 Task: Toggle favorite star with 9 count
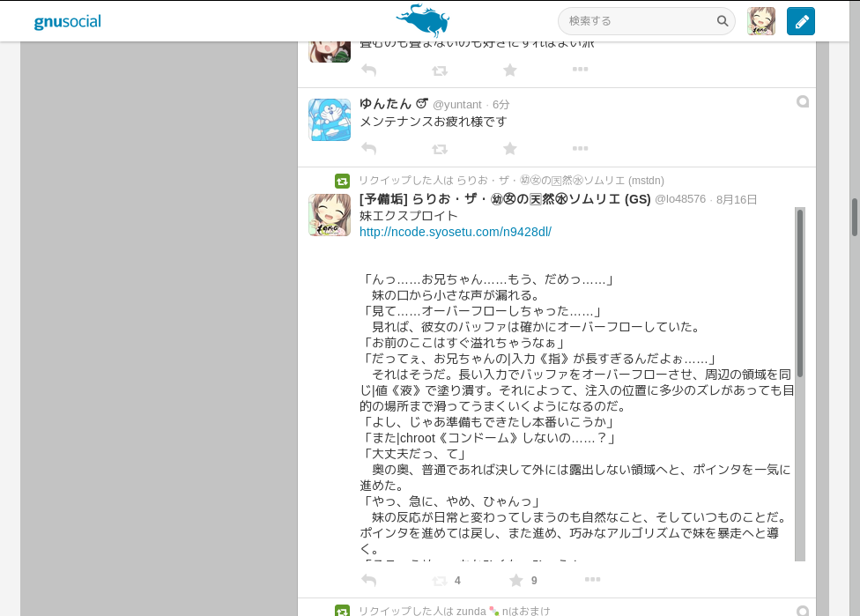pyautogui.click(x=516, y=581)
